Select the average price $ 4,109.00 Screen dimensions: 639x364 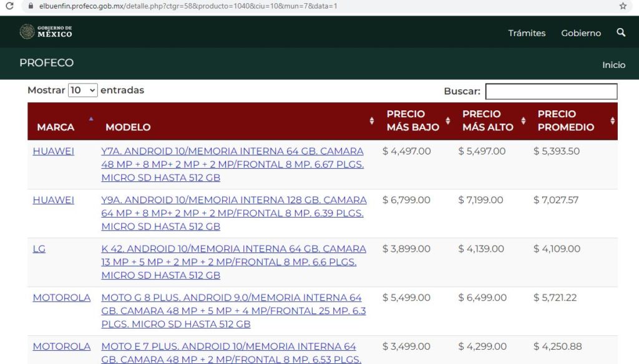point(557,249)
